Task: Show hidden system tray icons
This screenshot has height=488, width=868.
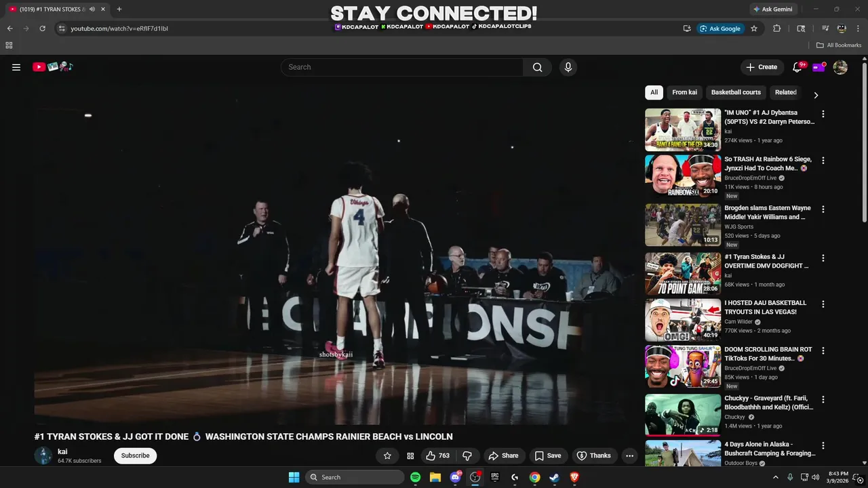Action: point(776,477)
